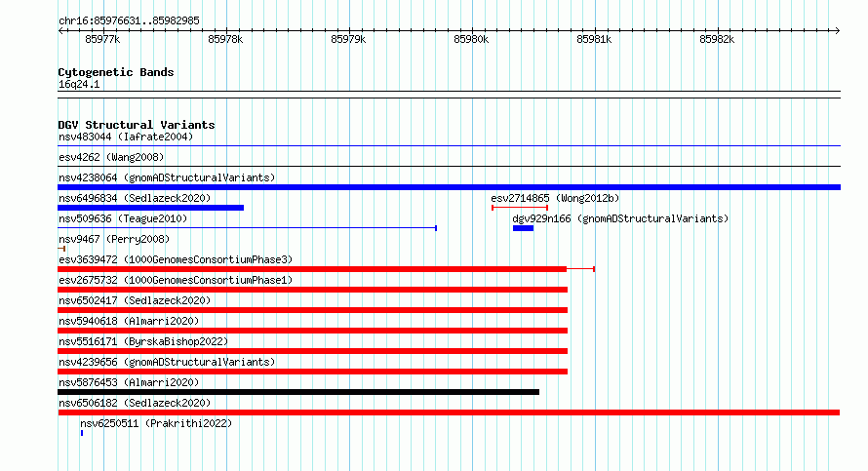Click the Cytogenetic Bands track title

click(116, 72)
